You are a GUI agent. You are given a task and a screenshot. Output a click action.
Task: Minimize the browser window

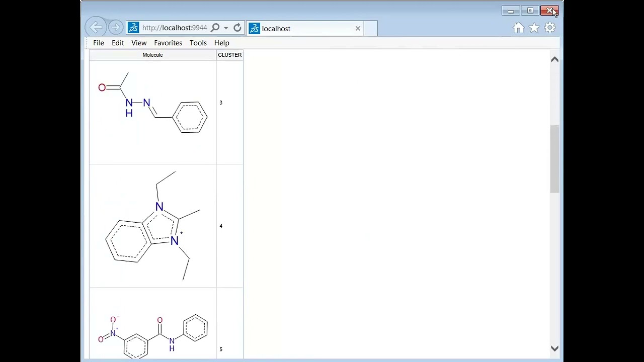click(511, 11)
